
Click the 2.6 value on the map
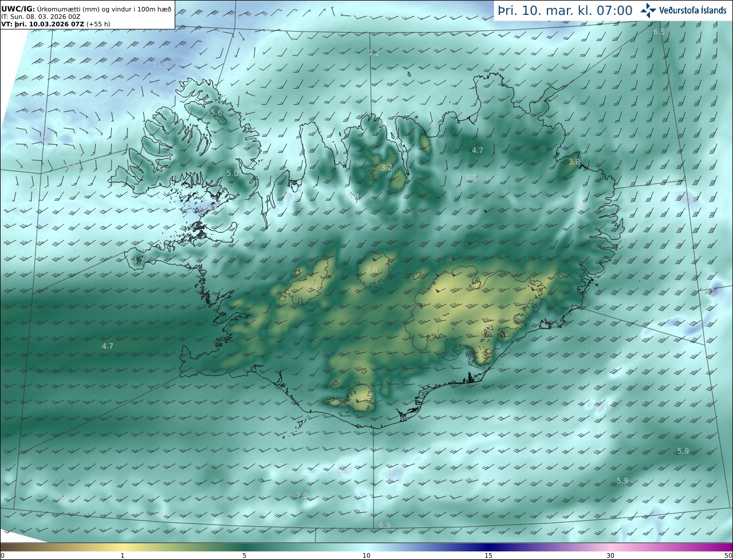[372, 270]
